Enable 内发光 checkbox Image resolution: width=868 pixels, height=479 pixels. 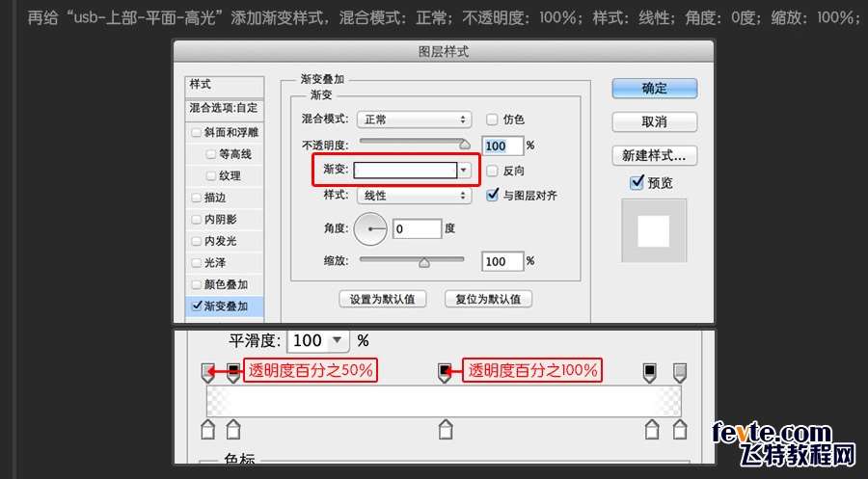(197, 241)
